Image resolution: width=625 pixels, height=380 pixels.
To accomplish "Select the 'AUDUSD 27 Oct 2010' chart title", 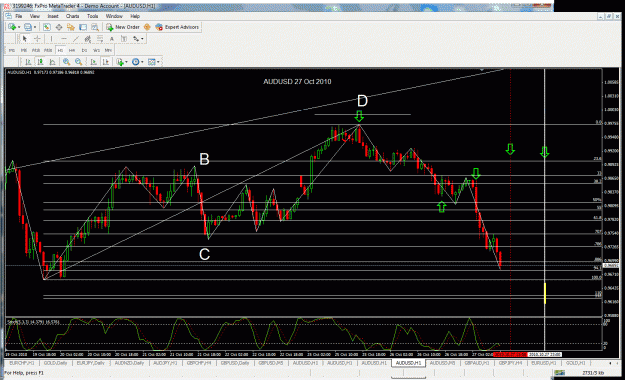I will click(297, 81).
